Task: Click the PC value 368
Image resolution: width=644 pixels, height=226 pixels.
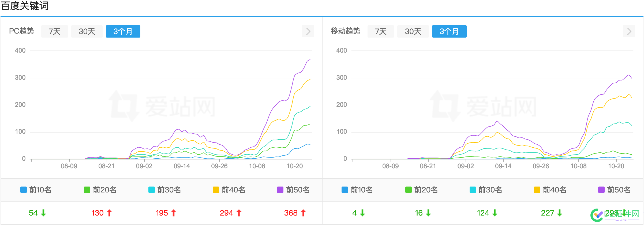Action: (291, 213)
